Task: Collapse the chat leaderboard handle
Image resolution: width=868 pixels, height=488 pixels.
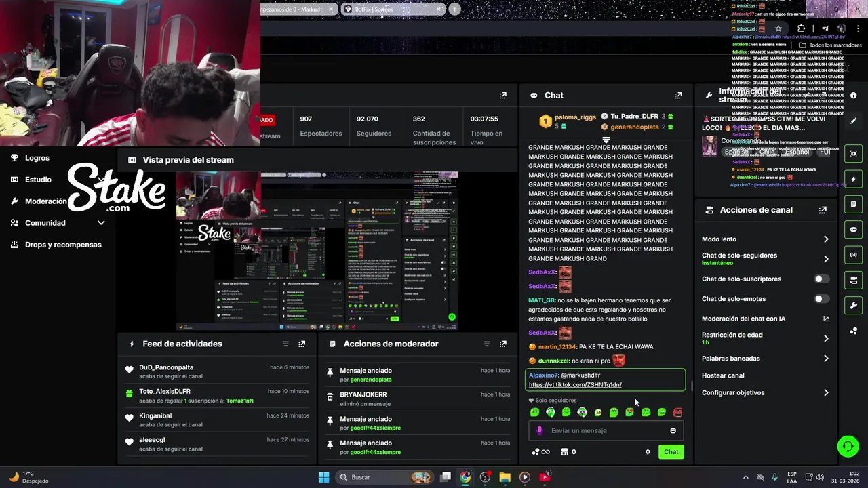Action: pos(606,140)
